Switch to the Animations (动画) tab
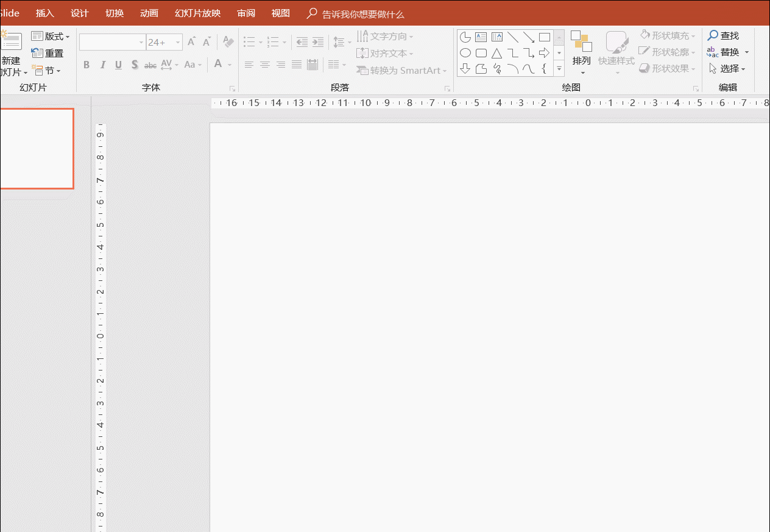Image resolution: width=770 pixels, height=532 pixels. click(149, 13)
